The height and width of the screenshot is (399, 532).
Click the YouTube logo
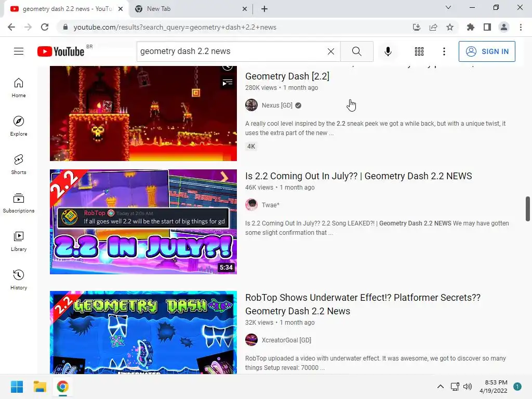[61, 51]
